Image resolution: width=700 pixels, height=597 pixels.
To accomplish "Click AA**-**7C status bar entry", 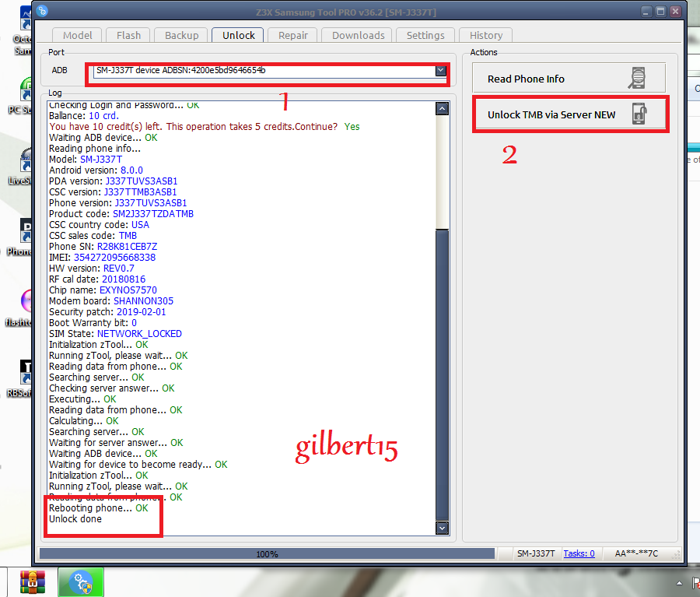I will [x=636, y=553].
